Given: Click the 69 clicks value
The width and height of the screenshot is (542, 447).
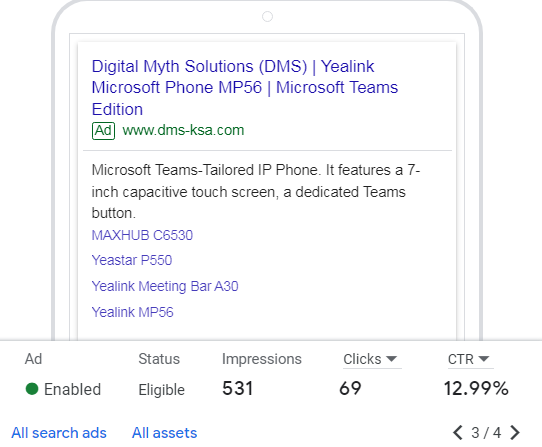Looking at the screenshot, I should pyautogui.click(x=350, y=388).
